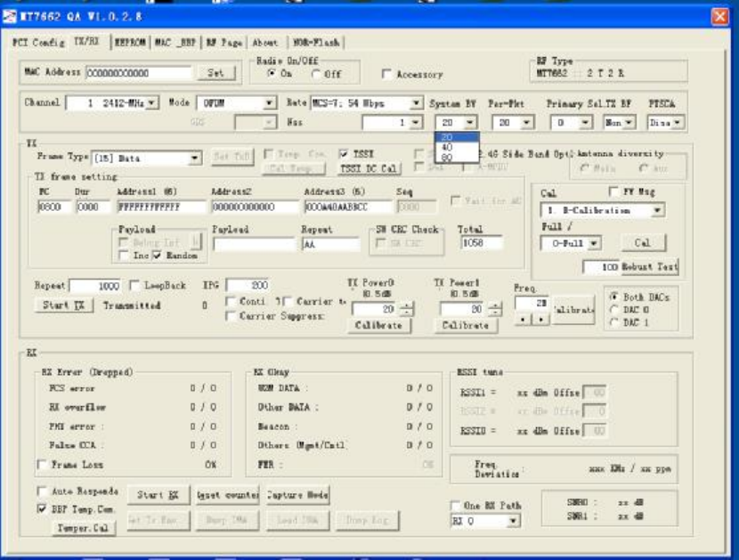739x560 pixels.
Task: Choose 40 in the System BW list
Action: [x=457, y=147]
